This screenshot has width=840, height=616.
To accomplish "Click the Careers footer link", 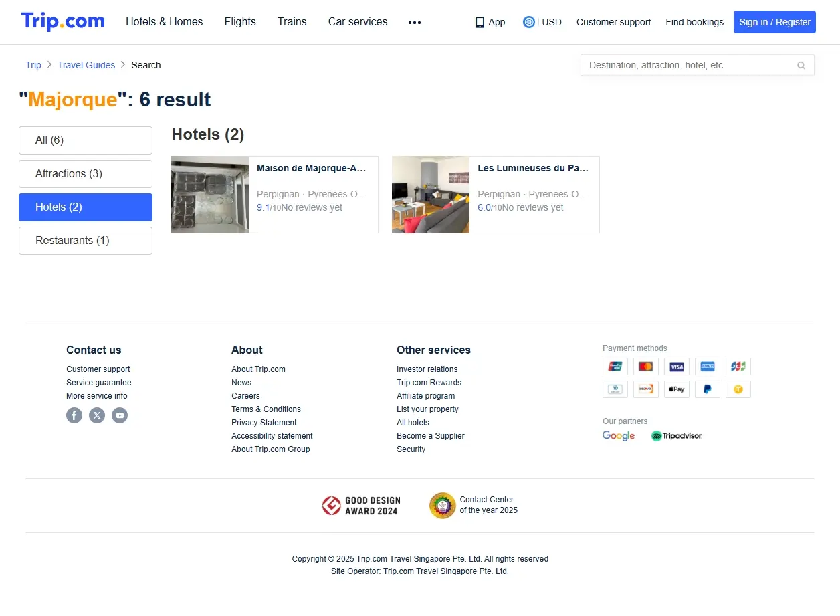I will (x=245, y=396).
